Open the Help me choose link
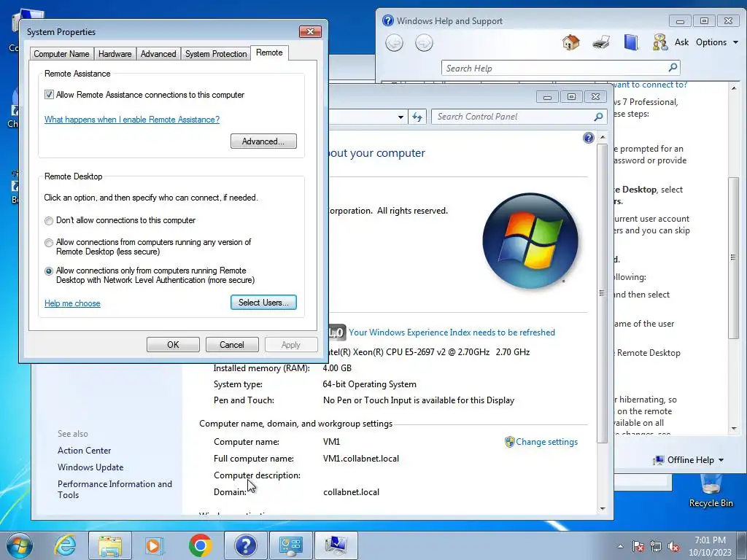 (x=72, y=303)
